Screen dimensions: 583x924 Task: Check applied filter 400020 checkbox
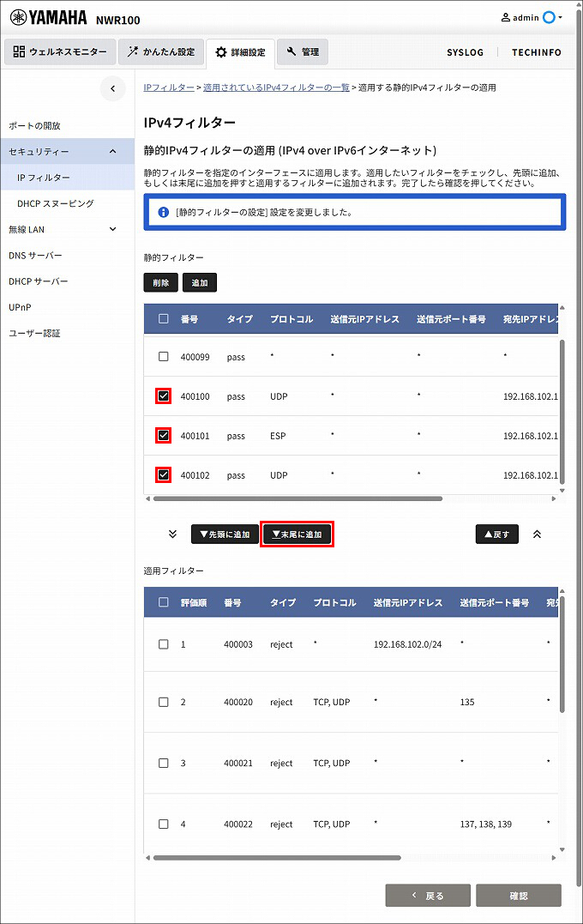coord(164,702)
